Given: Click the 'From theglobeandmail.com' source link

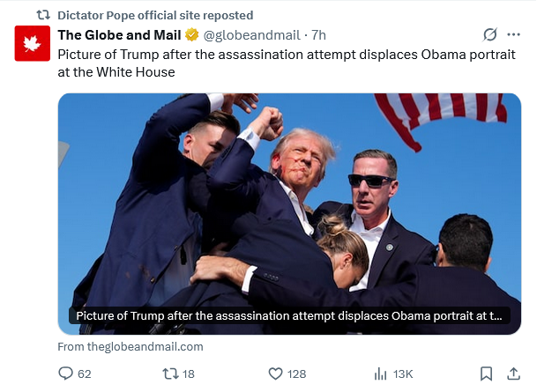Looking at the screenshot, I should coord(131,347).
